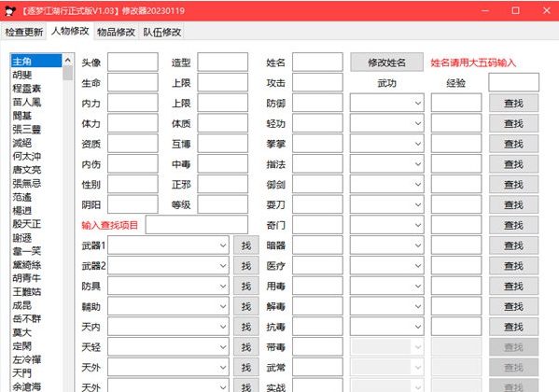Screen dimensions: 559x392
Task: Focus the 攻击 input field
Action: coord(317,83)
